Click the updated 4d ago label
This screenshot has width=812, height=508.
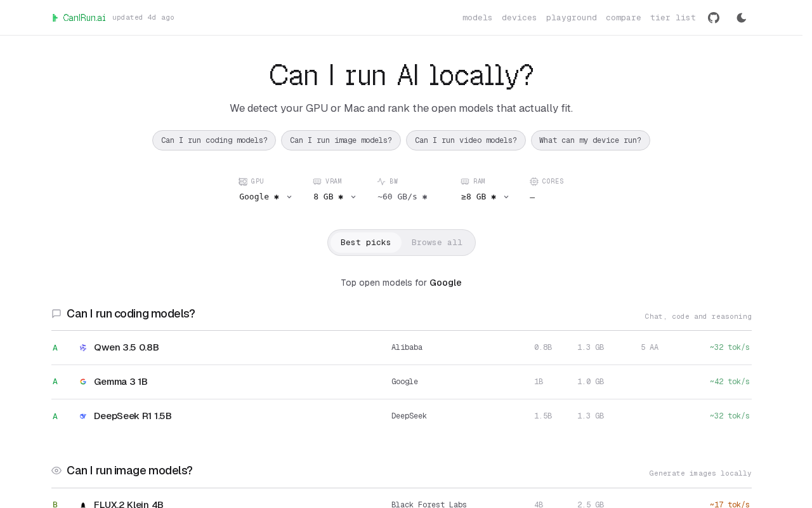[143, 18]
